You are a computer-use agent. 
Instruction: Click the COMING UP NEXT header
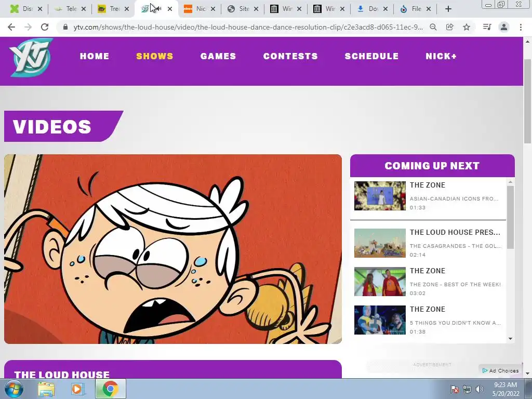432,166
